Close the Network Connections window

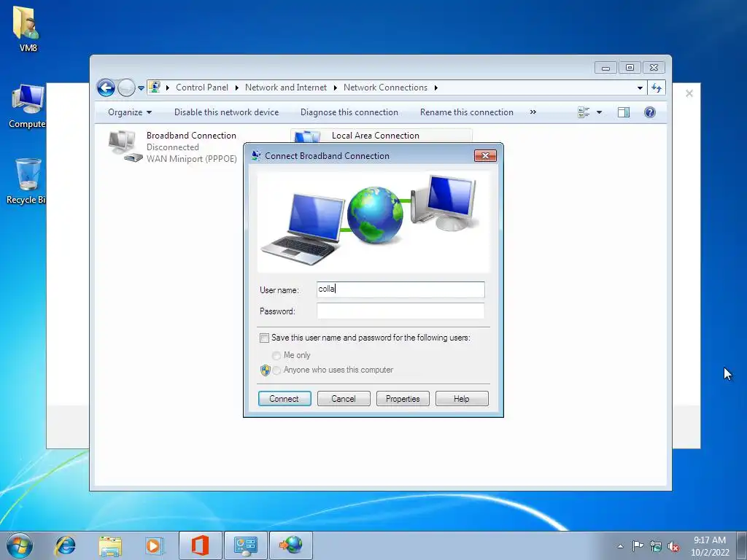click(654, 68)
